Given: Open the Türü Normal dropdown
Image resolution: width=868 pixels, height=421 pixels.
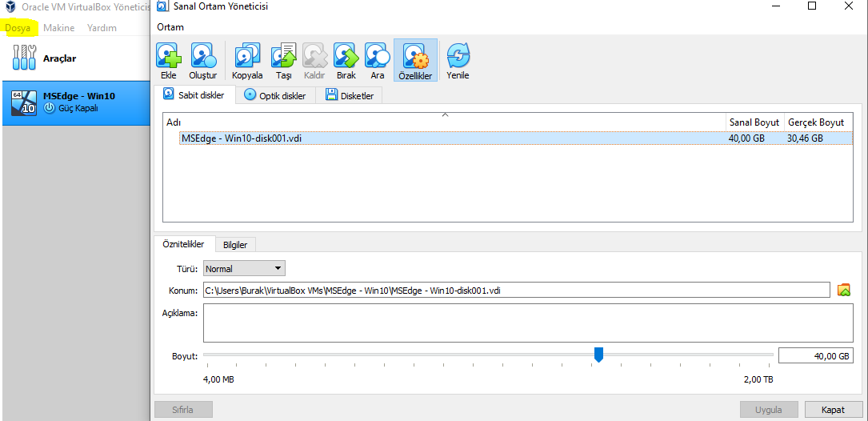Looking at the screenshot, I should point(244,269).
